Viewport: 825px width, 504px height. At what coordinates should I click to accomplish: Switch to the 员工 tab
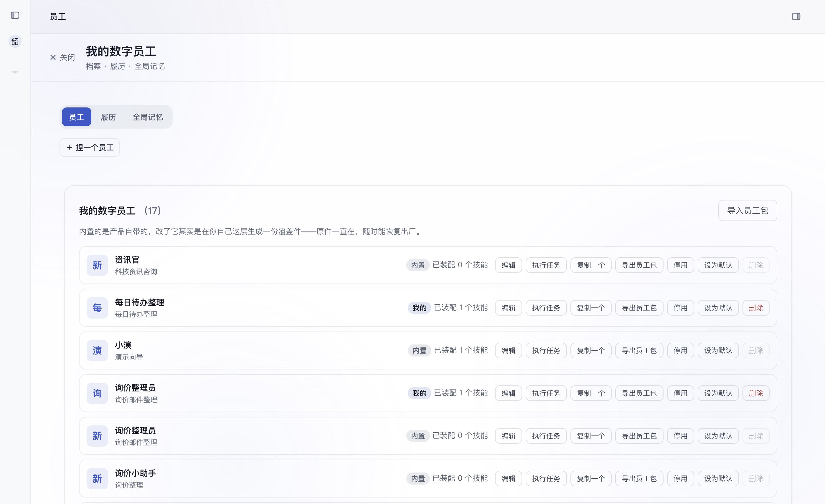coord(77,117)
